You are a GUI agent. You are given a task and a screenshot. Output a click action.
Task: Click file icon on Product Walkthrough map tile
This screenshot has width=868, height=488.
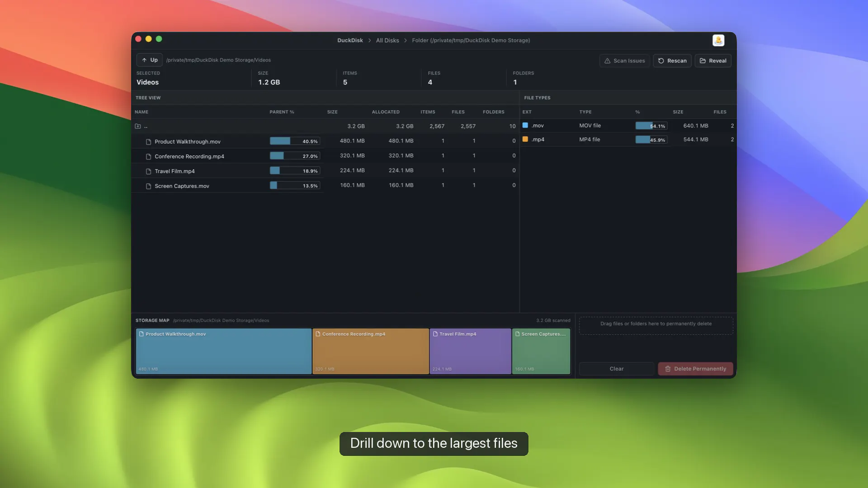click(142, 334)
